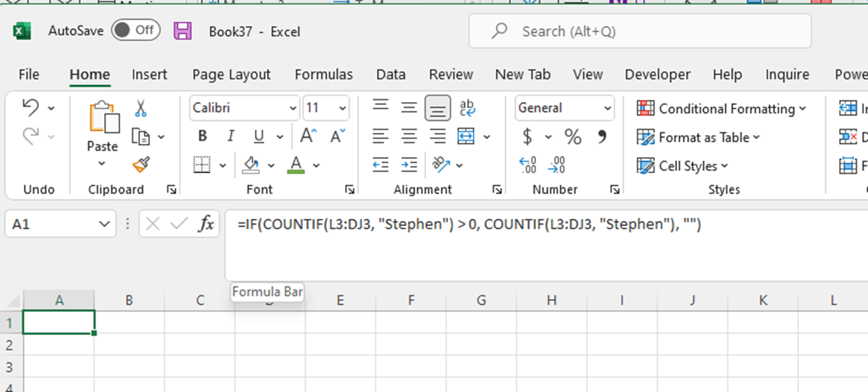Image resolution: width=868 pixels, height=392 pixels.
Task: Open Format as Table gallery
Action: (698, 137)
